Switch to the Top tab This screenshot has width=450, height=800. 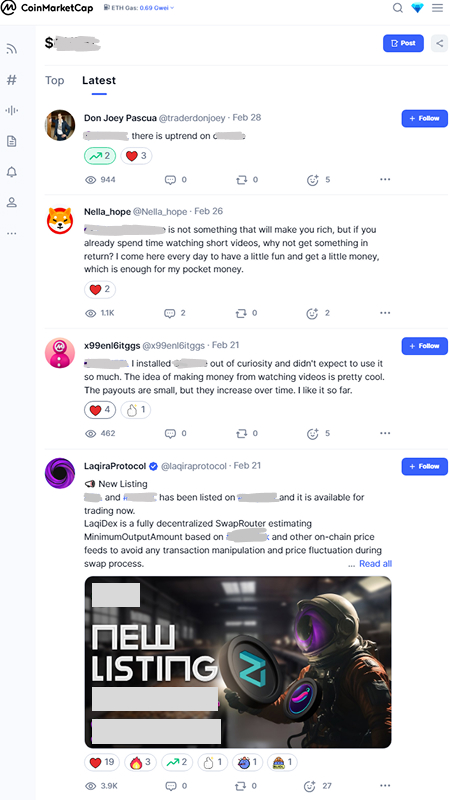pos(55,80)
